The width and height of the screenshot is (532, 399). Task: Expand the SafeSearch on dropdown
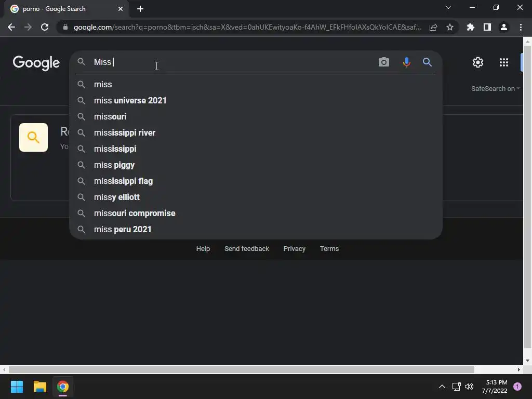pyautogui.click(x=495, y=88)
